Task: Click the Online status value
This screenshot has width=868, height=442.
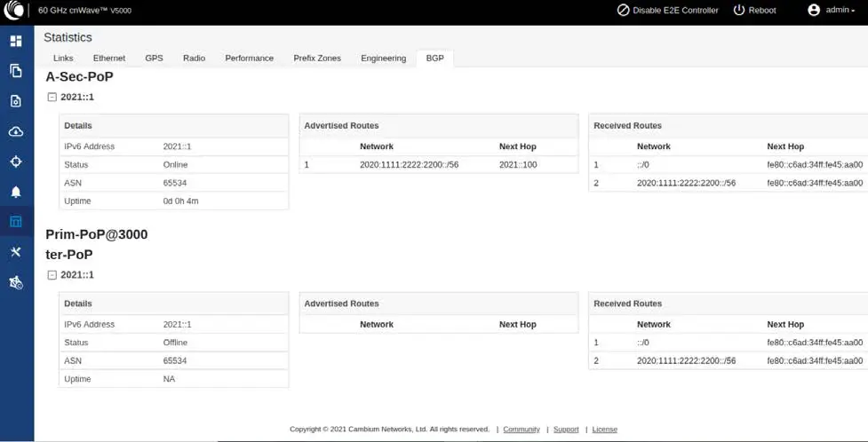Action: (x=175, y=165)
